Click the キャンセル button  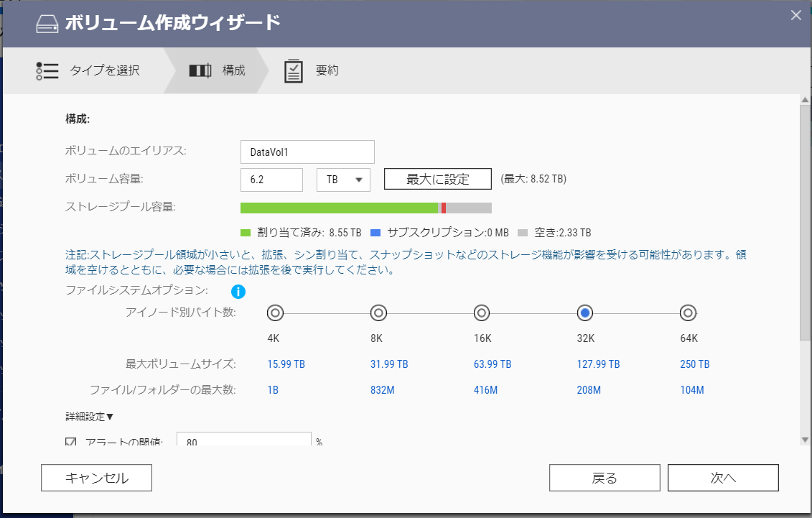point(96,478)
